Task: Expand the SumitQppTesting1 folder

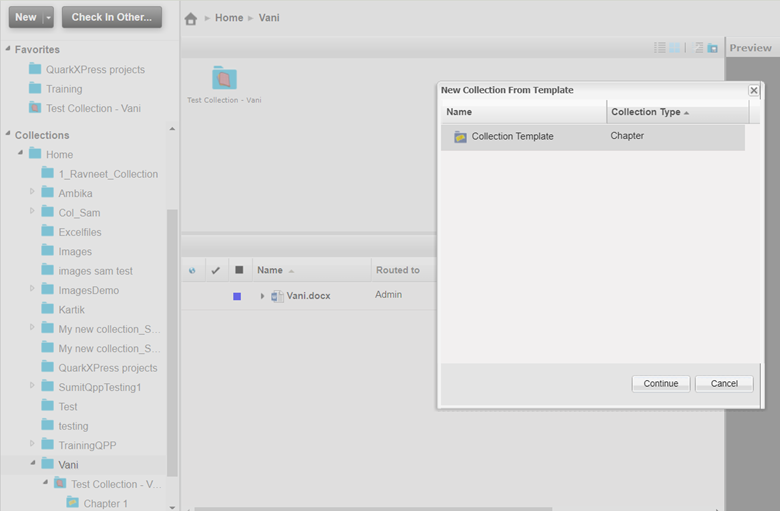Action: pyautogui.click(x=32, y=386)
